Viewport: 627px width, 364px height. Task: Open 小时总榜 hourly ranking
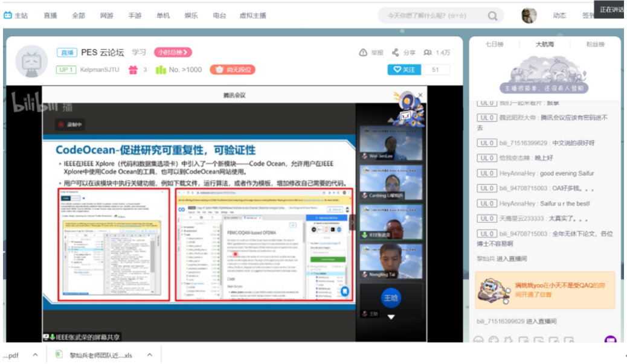click(x=173, y=53)
